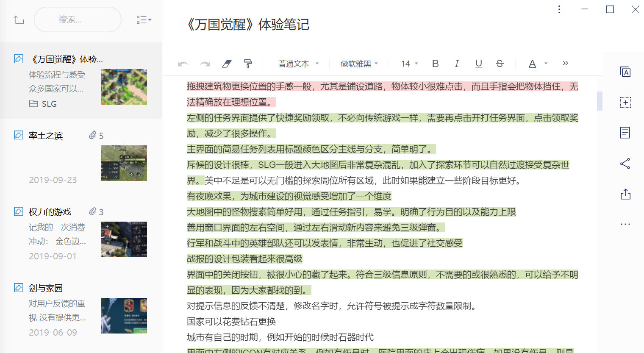Go up one level in the note list
The width and height of the screenshot is (644, 353).
[x=19, y=19]
